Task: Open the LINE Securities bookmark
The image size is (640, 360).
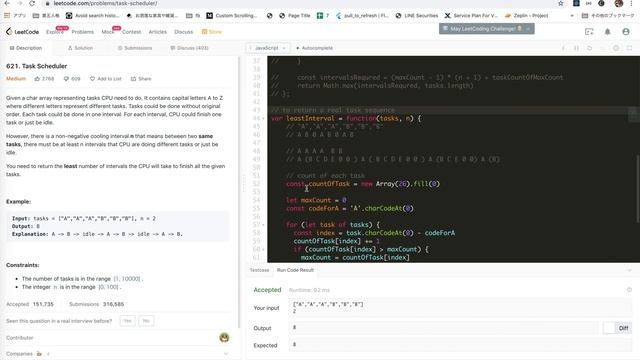Action: (417, 16)
